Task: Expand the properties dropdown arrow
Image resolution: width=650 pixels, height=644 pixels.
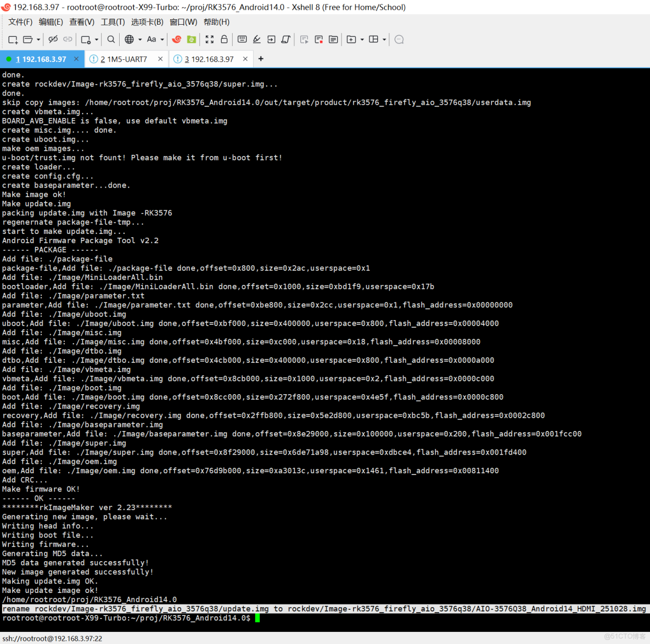Action: [x=96, y=40]
